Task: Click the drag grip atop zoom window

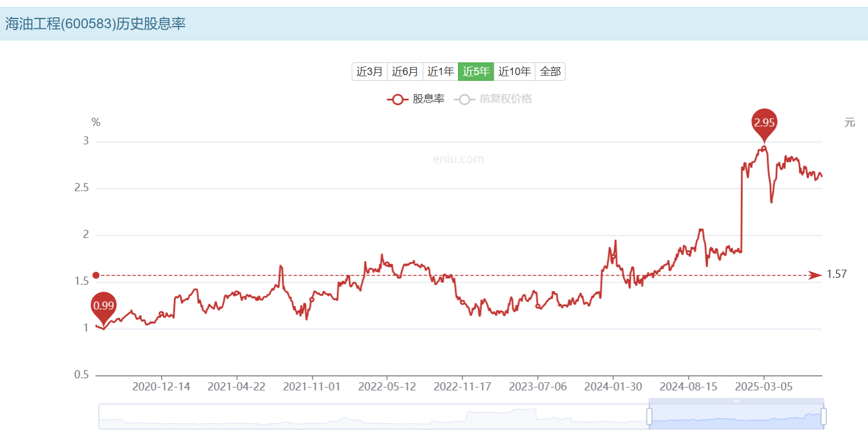Action: 736,401
